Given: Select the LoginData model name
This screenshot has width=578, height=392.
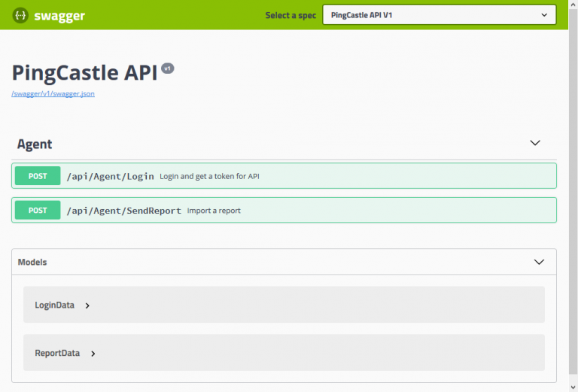Looking at the screenshot, I should (54, 305).
